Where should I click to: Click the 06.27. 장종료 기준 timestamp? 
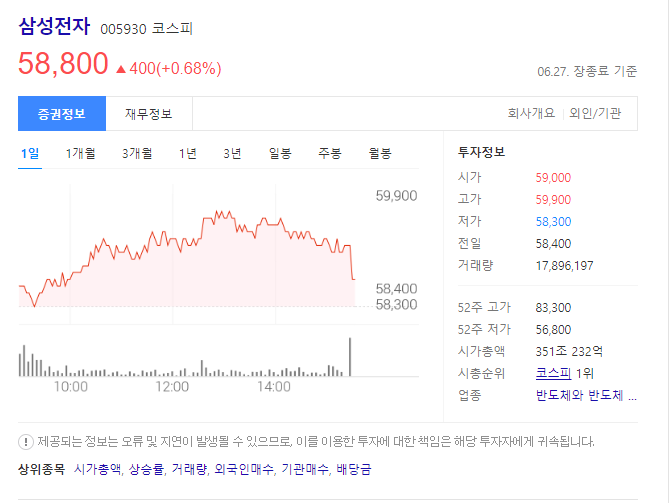coord(587,71)
